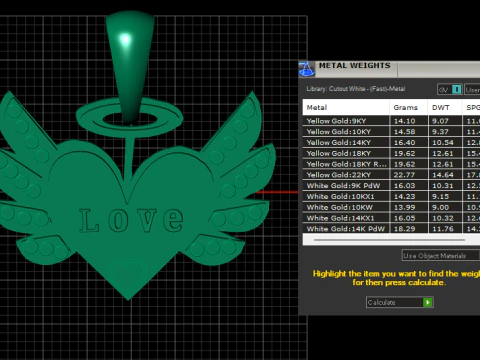Image resolution: width=480 pixels, height=360 pixels.
Task: Click the 10.31 DWT value
Action: (x=443, y=186)
